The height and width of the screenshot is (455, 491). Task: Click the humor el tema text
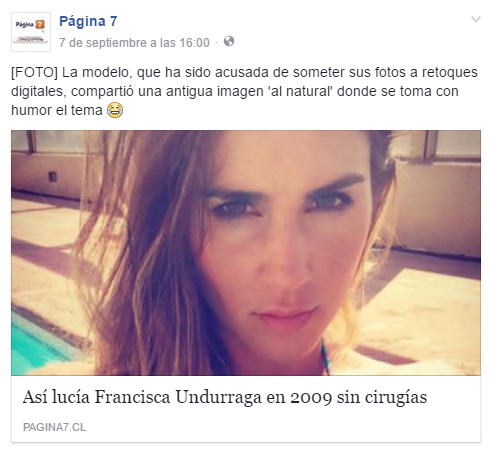57,110
